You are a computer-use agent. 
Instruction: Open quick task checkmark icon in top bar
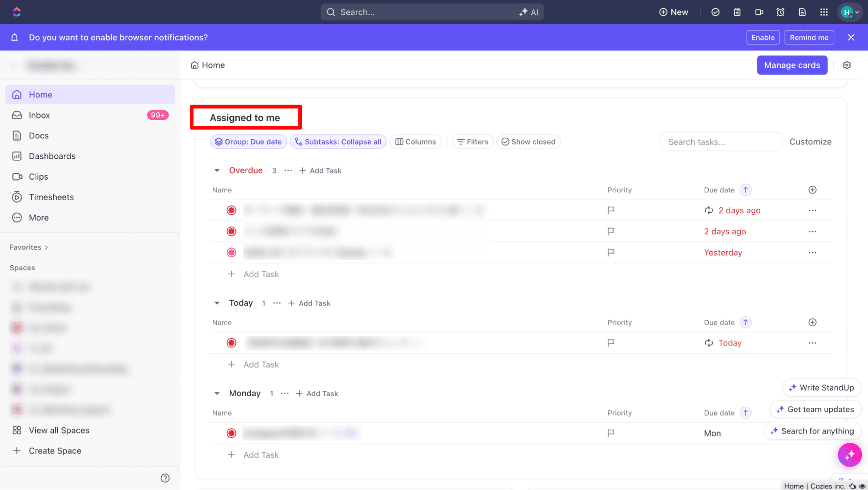pyautogui.click(x=715, y=12)
